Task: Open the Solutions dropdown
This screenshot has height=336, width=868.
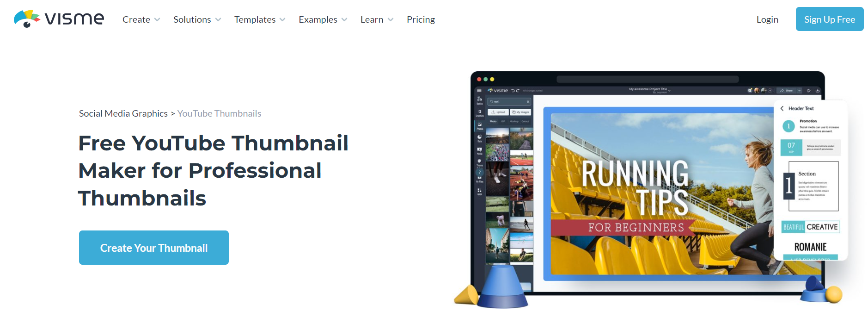Action: click(x=197, y=19)
